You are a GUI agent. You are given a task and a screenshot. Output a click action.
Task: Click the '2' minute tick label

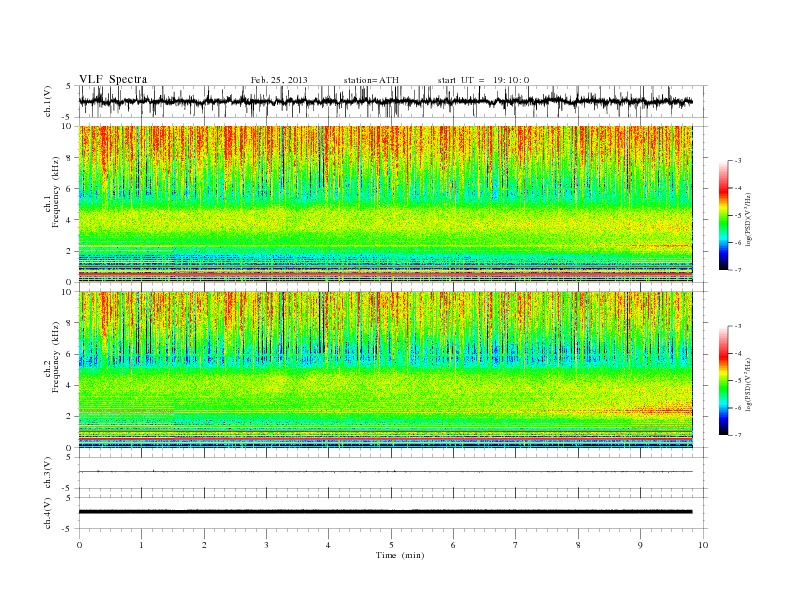[204, 545]
